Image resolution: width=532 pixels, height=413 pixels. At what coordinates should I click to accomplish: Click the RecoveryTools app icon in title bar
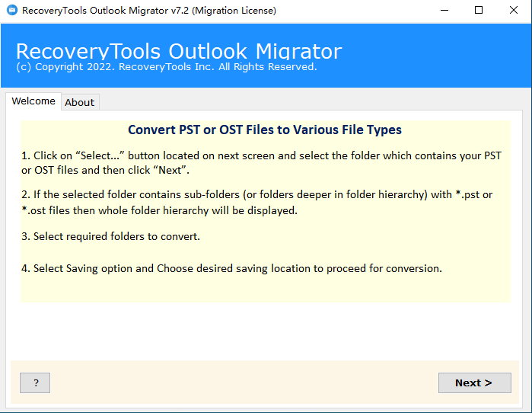click(12, 10)
